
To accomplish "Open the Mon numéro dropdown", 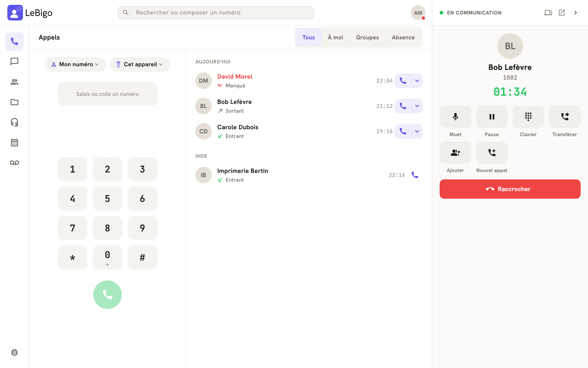I will point(75,64).
